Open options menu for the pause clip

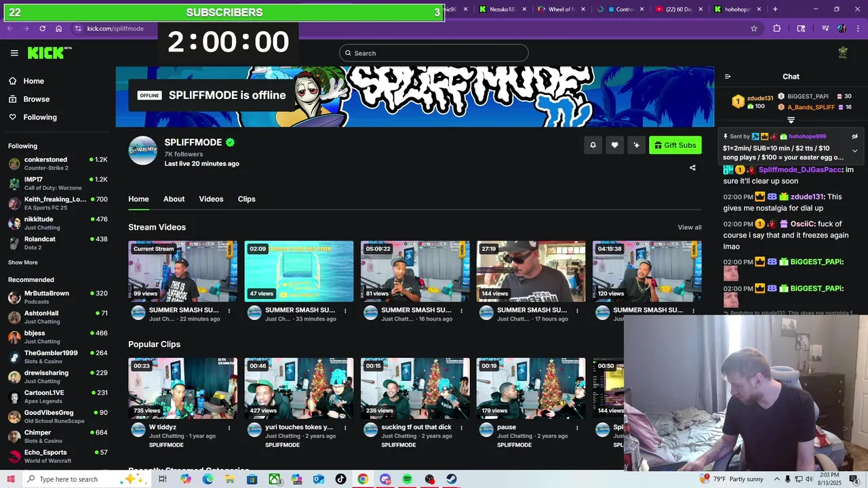577,428
